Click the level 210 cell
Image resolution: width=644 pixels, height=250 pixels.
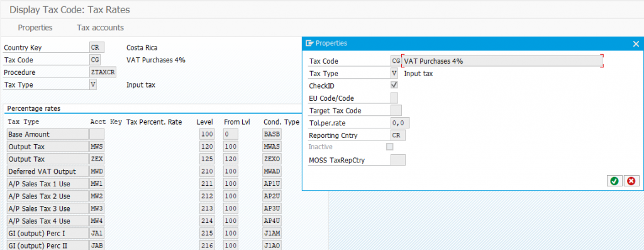click(x=207, y=171)
